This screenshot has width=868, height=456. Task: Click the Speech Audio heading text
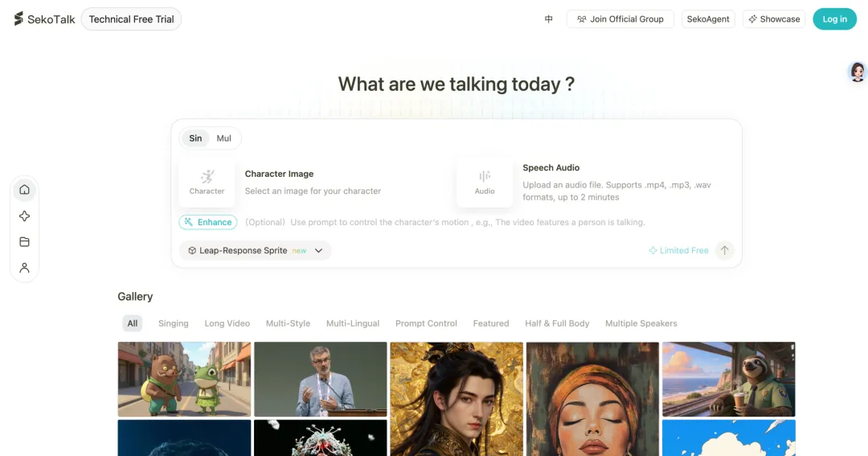[551, 168]
